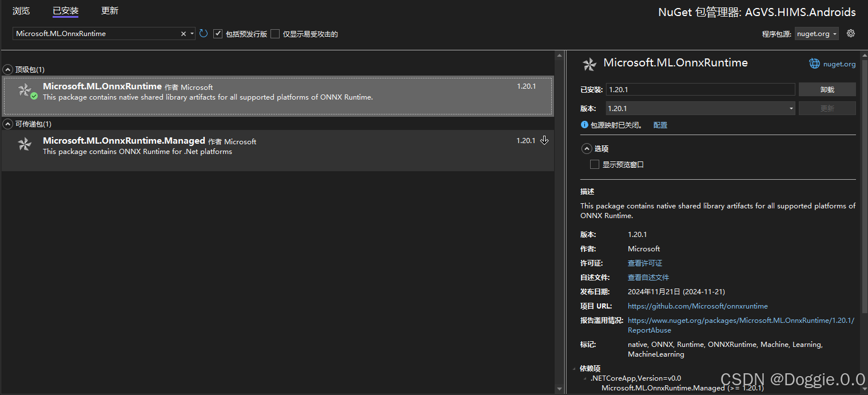Click the refresh icon next to search box
The image size is (868, 395).
(204, 34)
